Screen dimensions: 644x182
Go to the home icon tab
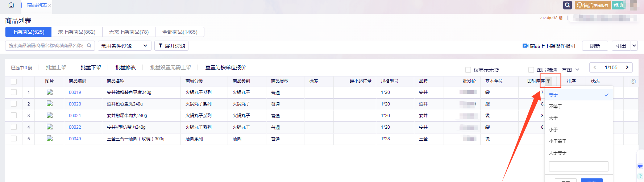point(11,5)
